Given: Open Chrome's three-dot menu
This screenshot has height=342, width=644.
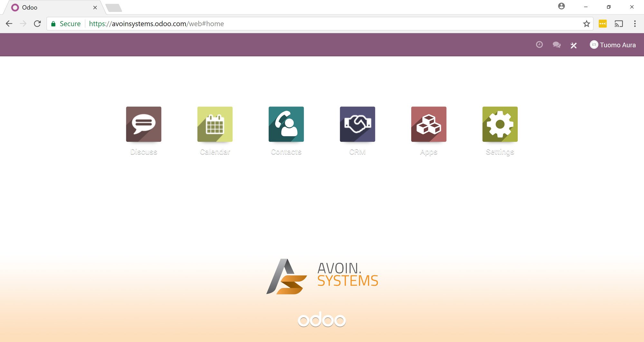Looking at the screenshot, I should [635, 24].
